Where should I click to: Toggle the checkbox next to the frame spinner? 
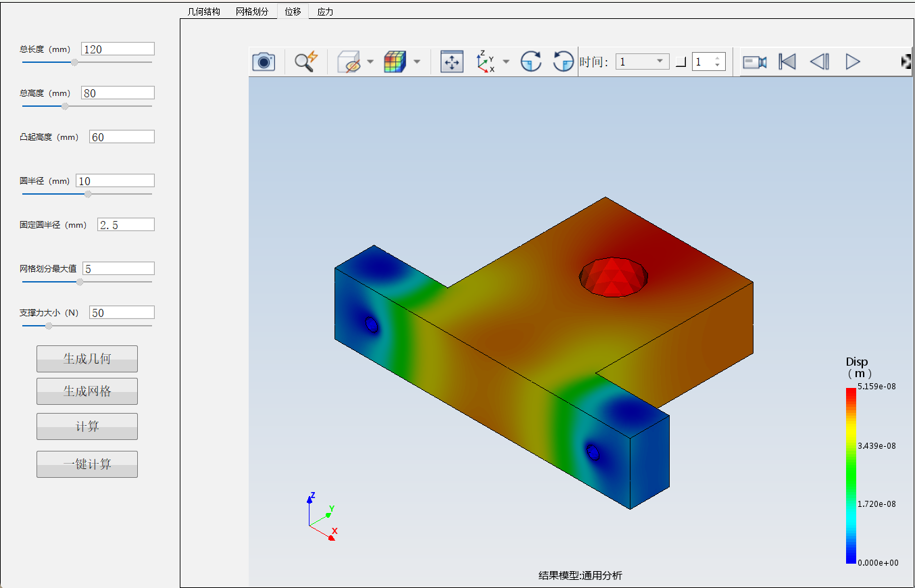pos(681,62)
